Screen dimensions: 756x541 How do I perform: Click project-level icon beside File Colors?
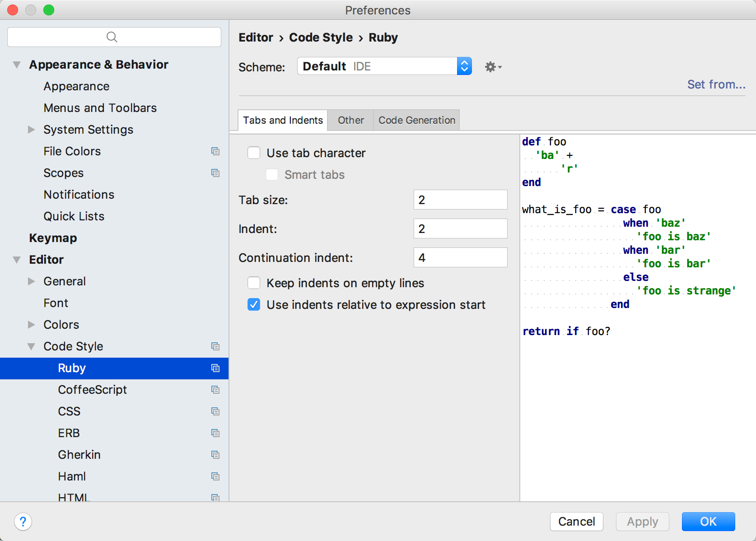(x=215, y=151)
